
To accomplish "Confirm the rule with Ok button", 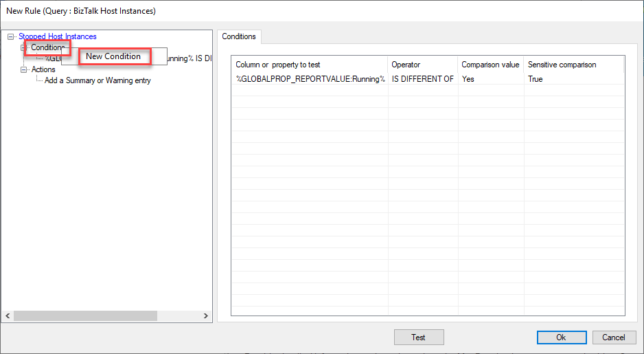I will click(561, 338).
